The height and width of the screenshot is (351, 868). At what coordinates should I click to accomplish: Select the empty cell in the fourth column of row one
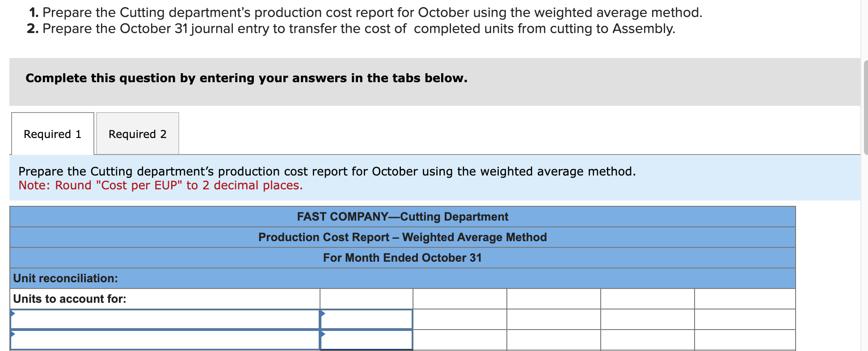pos(553,320)
